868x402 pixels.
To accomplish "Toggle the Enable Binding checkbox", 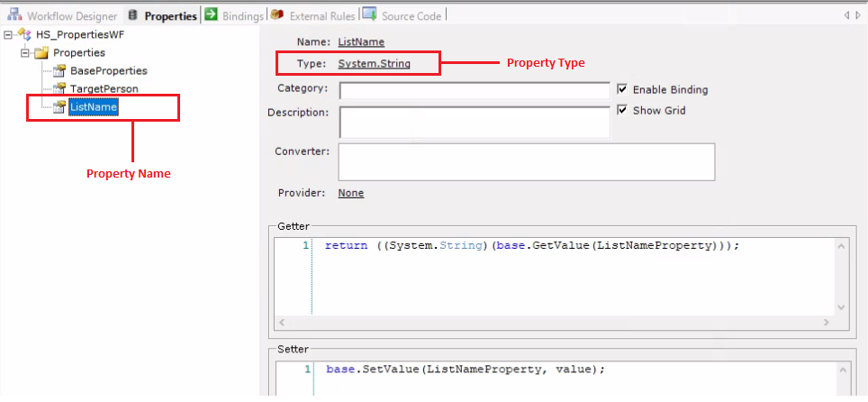I will (622, 88).
